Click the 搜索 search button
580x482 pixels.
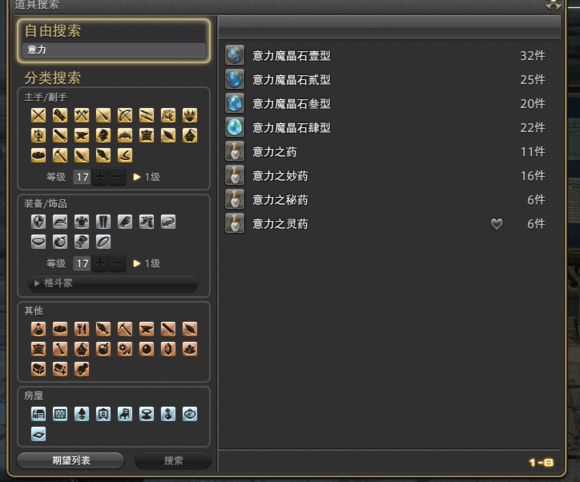point(173,461)
